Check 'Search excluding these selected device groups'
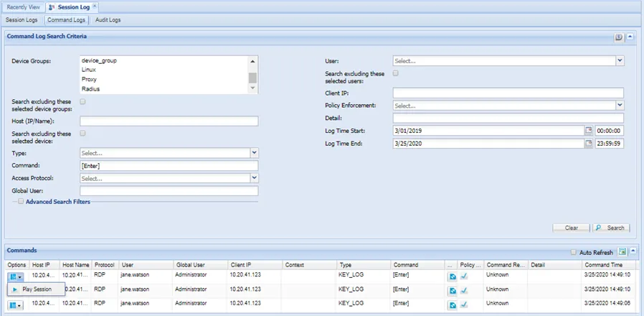The image size is (644, 316). (x=83, y=102)
